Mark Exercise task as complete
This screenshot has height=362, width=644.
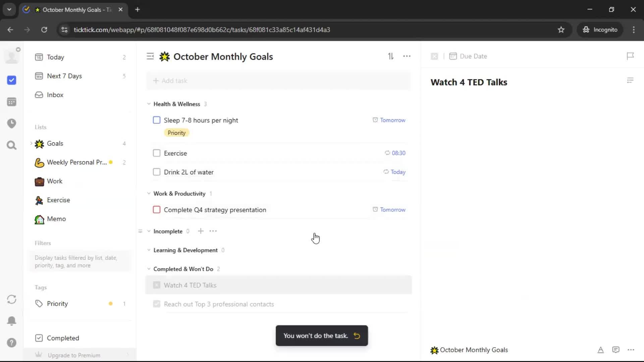(157, 153)
